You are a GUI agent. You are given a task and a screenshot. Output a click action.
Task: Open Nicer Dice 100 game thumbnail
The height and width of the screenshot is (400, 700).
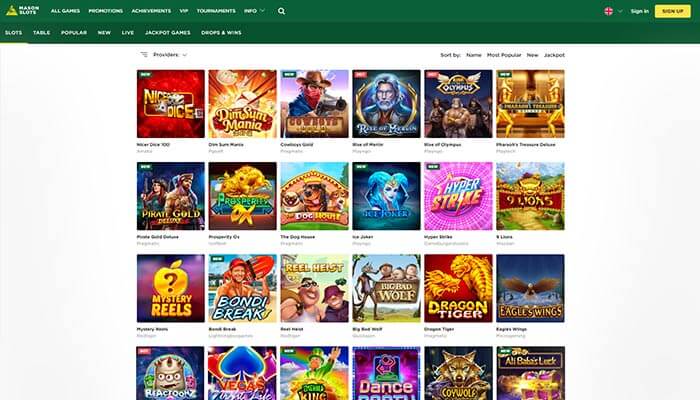[x=171, y=104]
